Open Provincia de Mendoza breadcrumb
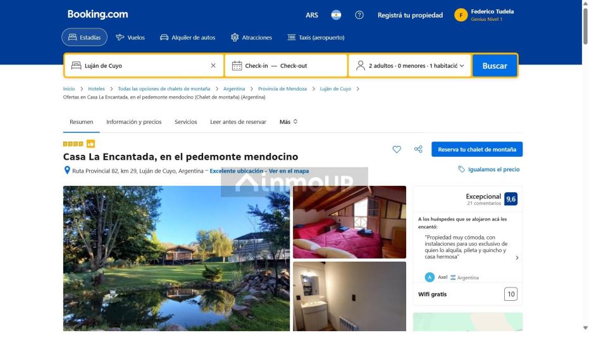589x364 pixels. point(282,89)
